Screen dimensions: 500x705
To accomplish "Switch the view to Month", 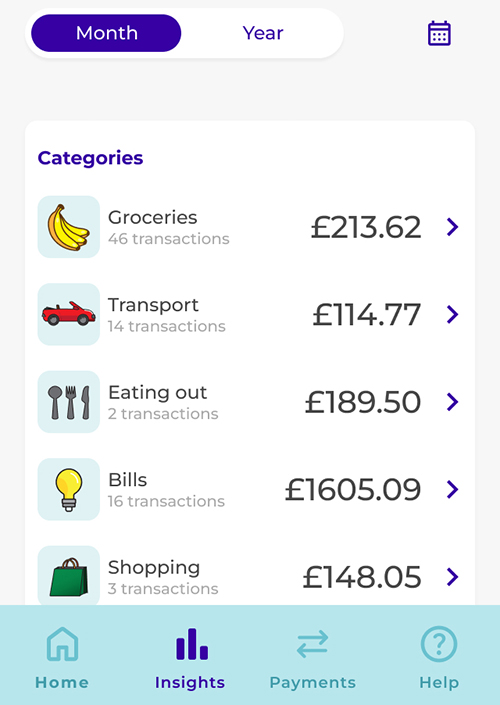I will coord(106,33).
